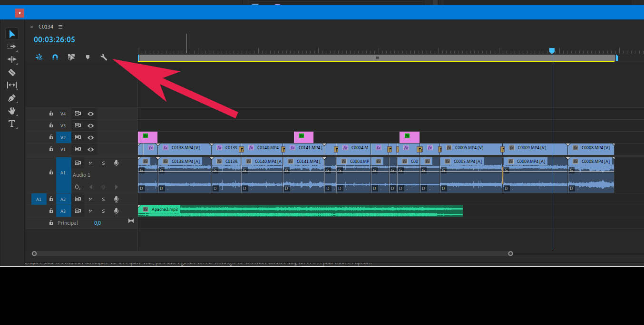This screenshot has height=325, width=644.
Task: Enable voice-over record on A1
Action: click(x=116, y=163)
